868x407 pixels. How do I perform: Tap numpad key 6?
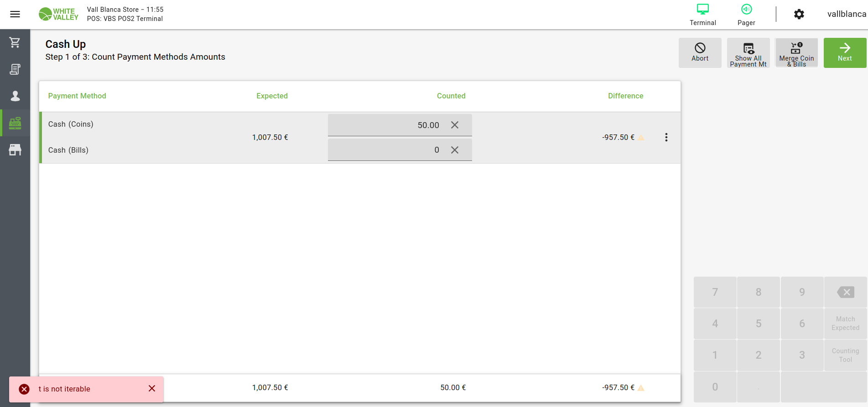(802, 324)
